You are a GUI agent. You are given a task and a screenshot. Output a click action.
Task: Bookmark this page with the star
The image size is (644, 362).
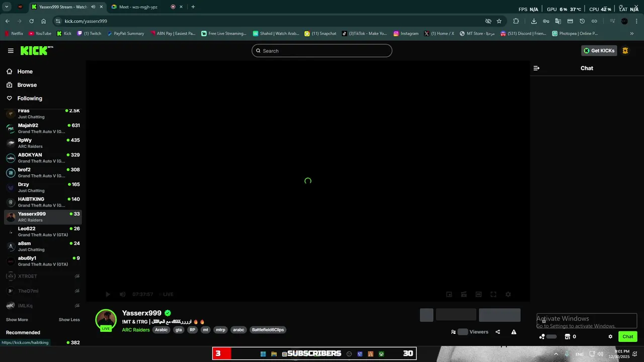pos(499,21)
